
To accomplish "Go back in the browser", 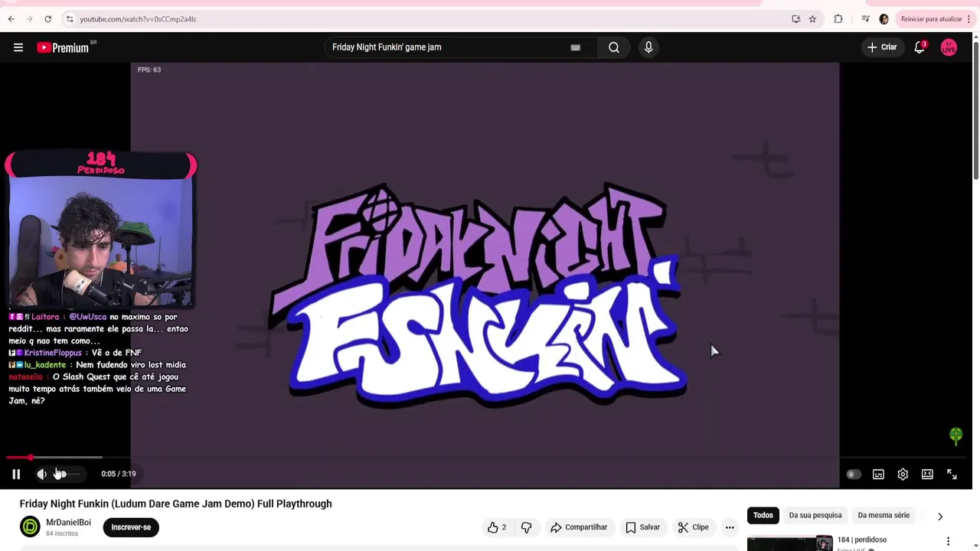I will [11, 19].
